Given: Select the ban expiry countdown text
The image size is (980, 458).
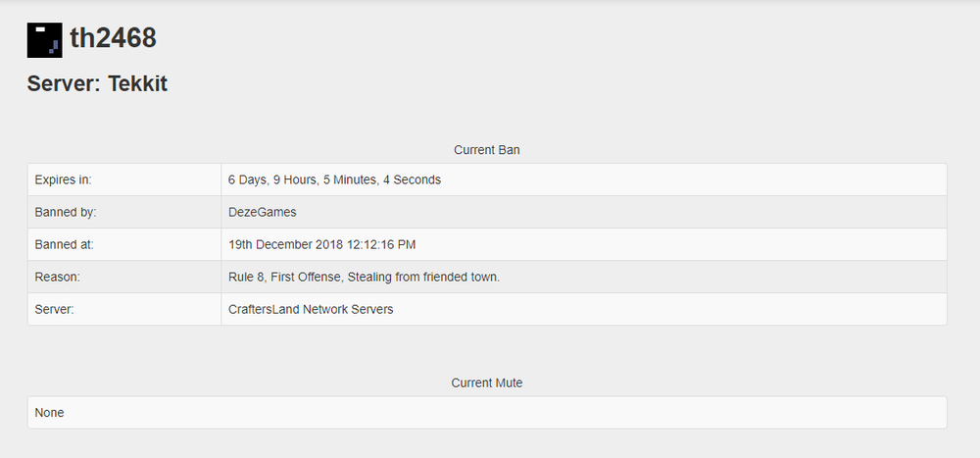Looking at the screenshot, I should (334, 179).
